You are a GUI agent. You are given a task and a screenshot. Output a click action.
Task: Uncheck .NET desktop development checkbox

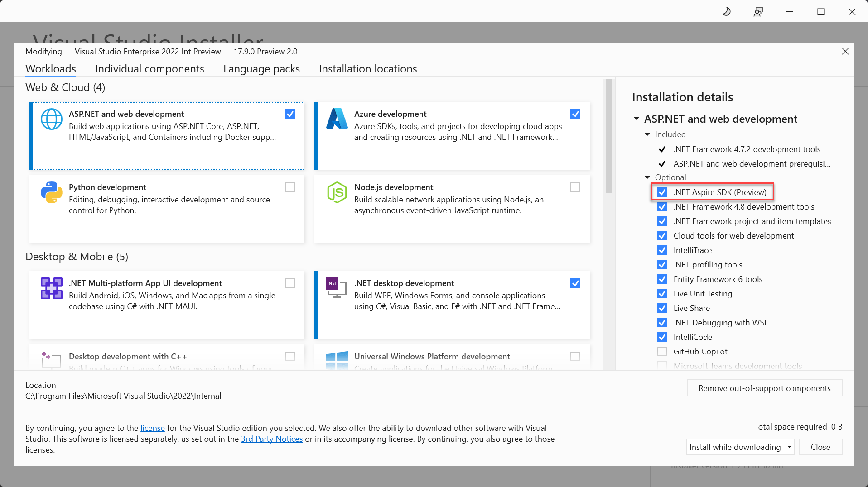[575, 283]
